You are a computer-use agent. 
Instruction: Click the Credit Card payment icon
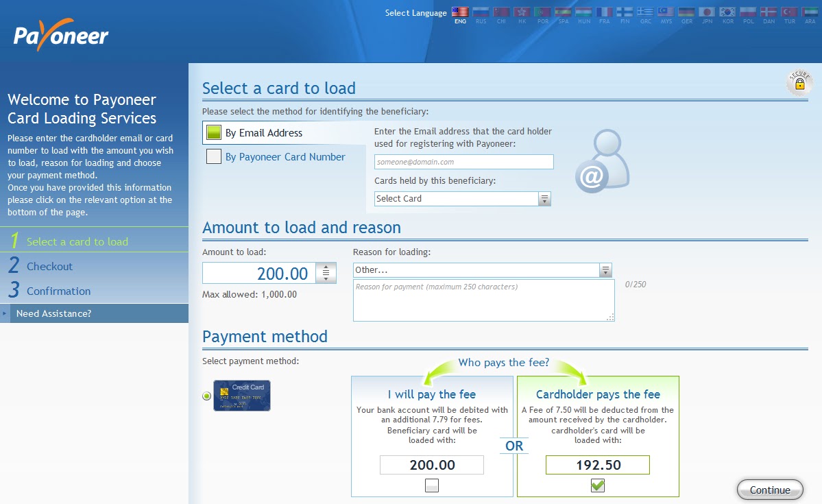point(241,396)
